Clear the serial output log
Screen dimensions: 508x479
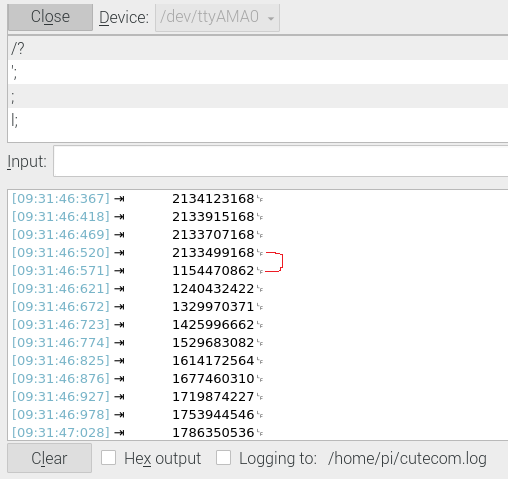49,458
